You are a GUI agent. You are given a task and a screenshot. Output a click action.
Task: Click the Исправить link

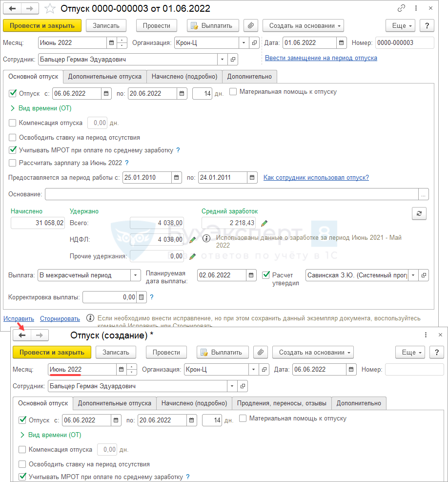tap(19, 319)
